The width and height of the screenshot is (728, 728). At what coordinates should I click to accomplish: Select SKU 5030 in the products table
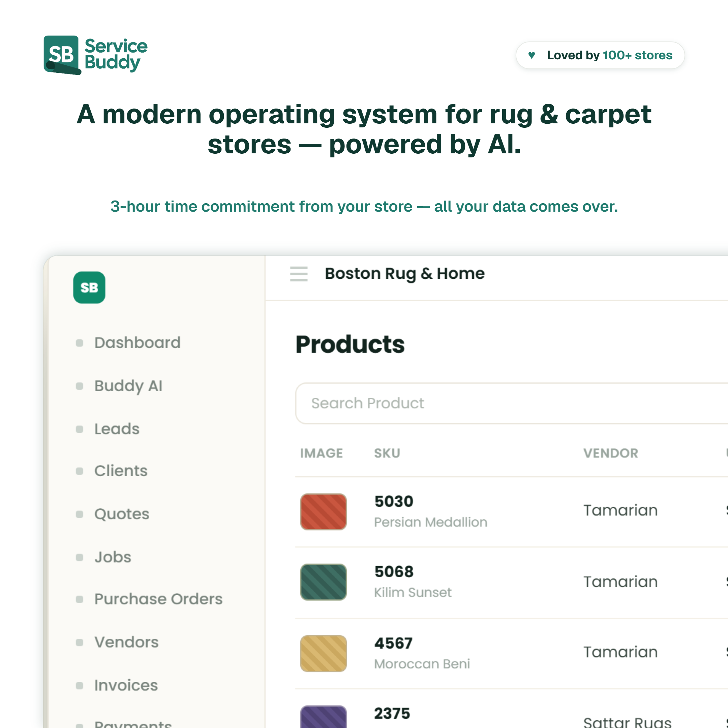coord(394,502)
